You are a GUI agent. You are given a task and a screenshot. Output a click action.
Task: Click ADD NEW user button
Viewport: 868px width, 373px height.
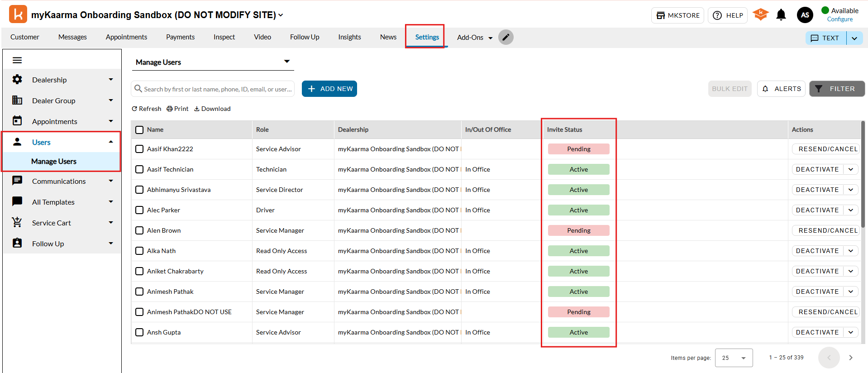(329, 89)
